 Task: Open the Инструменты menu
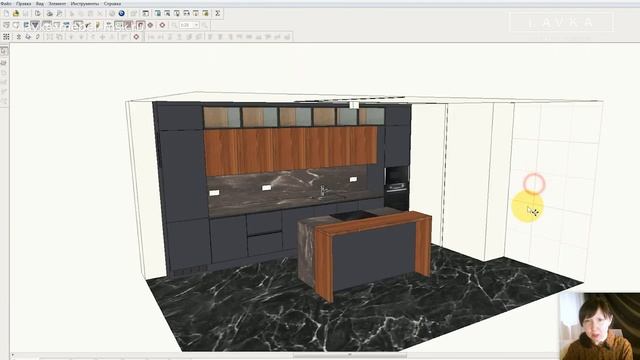[x=85, y=3]
